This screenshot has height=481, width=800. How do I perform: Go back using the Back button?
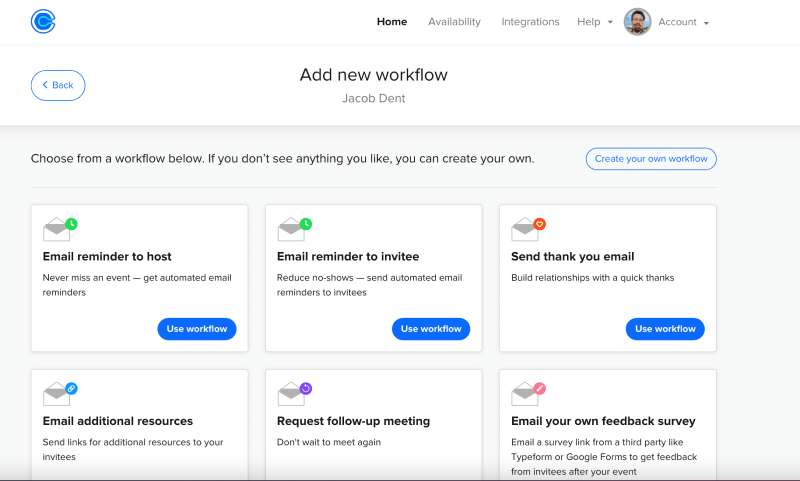pos(58,85)
